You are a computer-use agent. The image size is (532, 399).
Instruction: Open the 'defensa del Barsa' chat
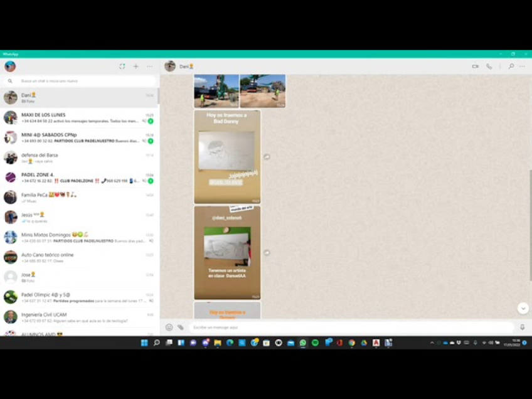(x=79, y=157)
